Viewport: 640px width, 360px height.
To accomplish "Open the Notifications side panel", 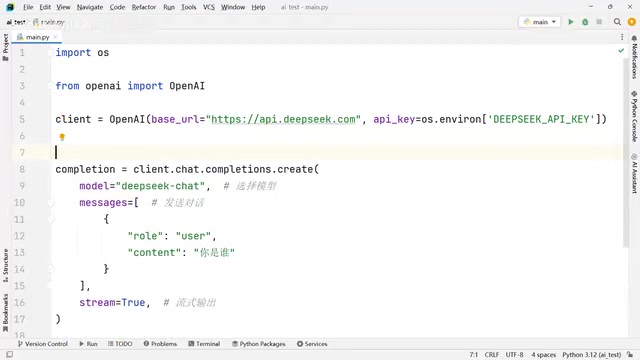I will tap(634, 57).
